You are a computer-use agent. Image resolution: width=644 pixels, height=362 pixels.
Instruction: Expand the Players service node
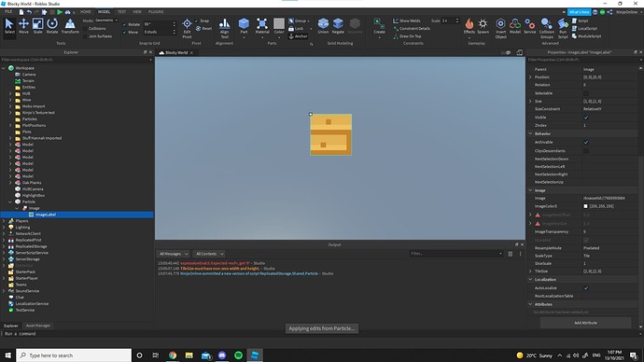(4, 221)
